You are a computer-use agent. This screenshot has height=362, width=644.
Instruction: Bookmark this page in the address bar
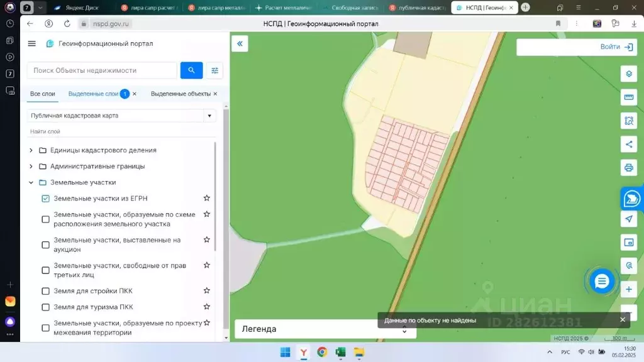click(x=558, y=24)
